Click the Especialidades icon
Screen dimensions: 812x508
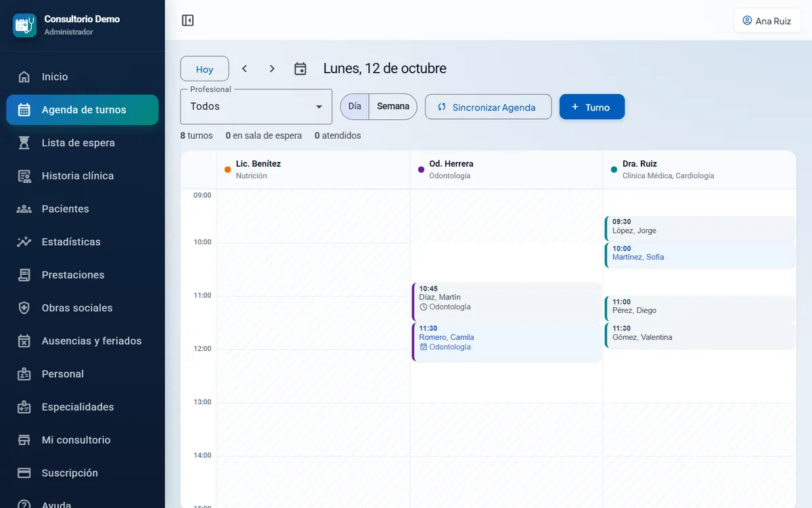coord(24,407)
